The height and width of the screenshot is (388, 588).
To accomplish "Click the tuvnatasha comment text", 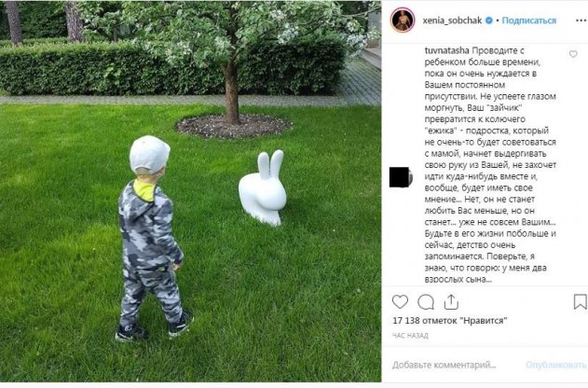I will point(490,165).
